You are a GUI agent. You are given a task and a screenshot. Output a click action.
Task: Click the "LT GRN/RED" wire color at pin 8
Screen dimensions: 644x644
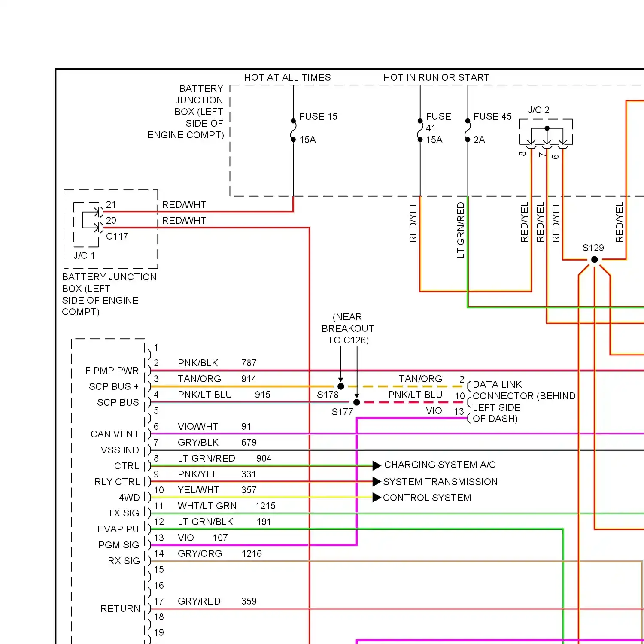206,458
